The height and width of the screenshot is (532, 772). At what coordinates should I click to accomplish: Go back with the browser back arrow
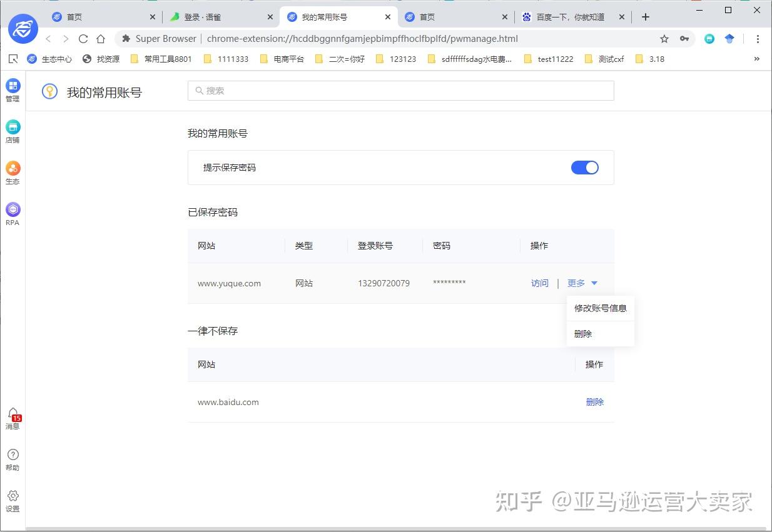coord(48,39)
